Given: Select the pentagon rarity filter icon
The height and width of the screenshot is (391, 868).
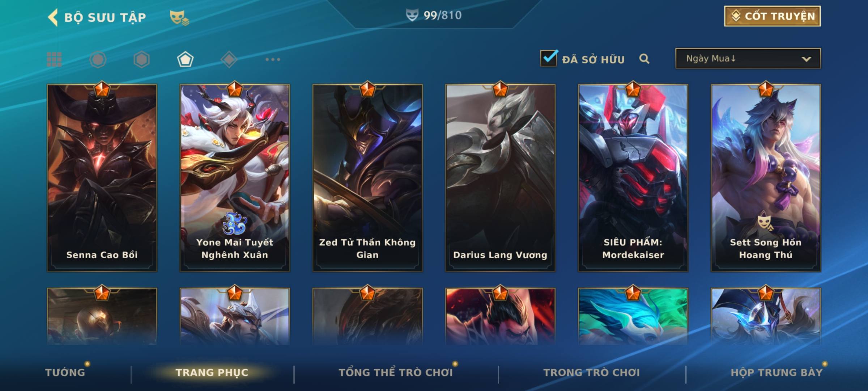Looking at the screenshot, I should coord(185,59).
